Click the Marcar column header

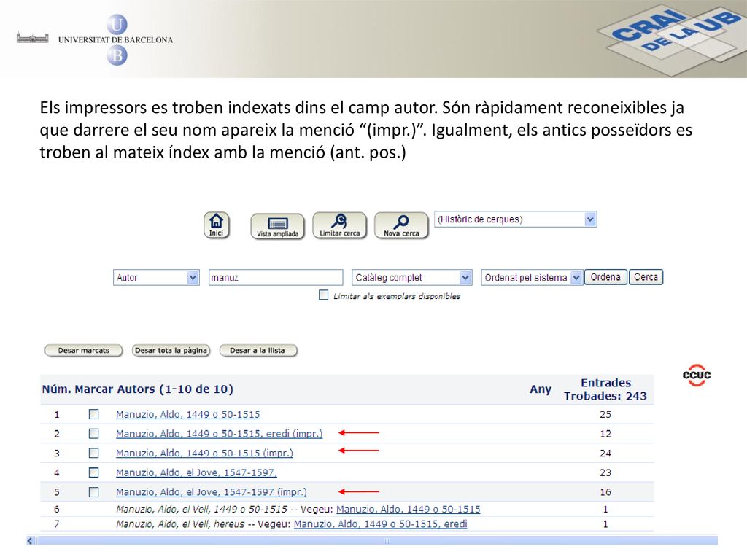(94, 389)
